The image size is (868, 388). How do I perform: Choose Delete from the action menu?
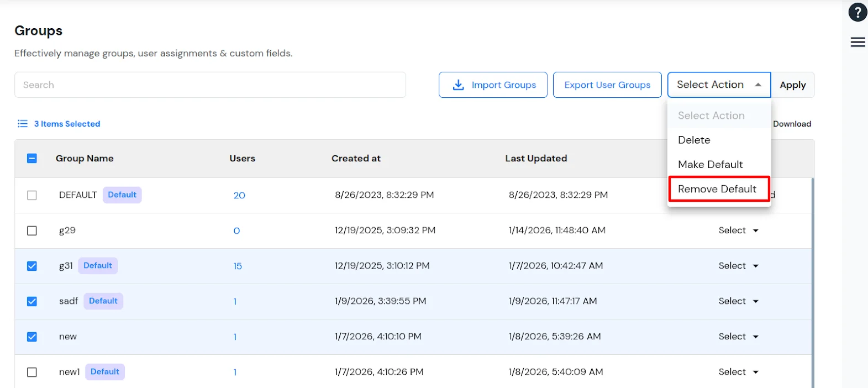[719, 140]
